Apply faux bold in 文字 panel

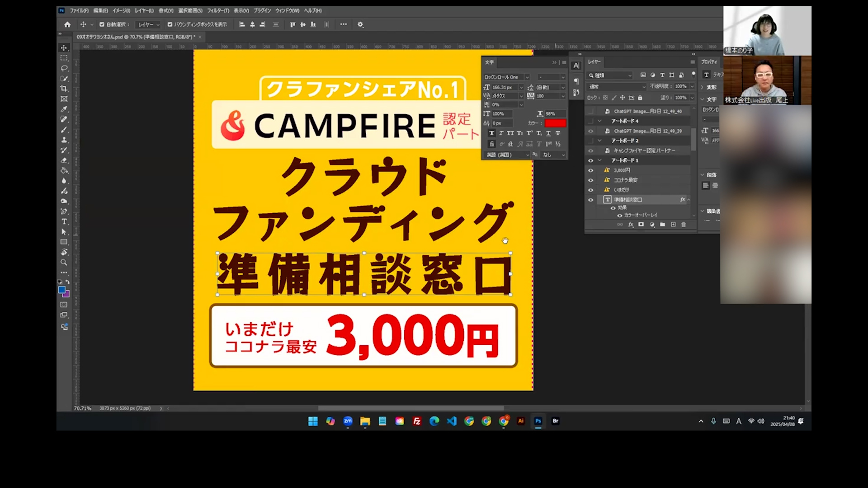click(x=492, y=133)
